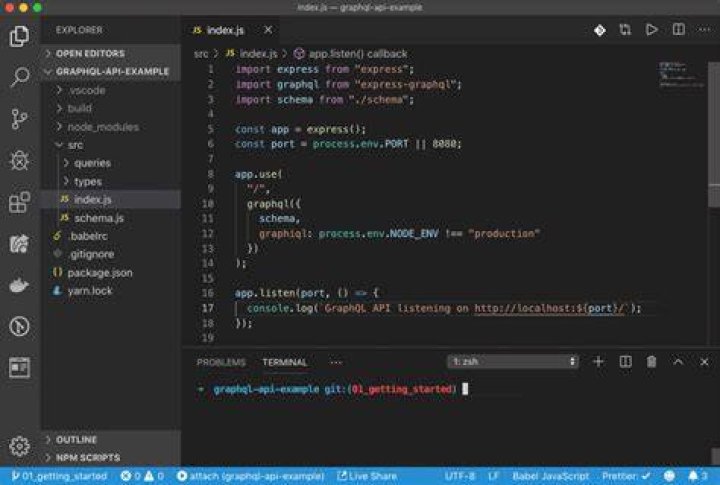The width and height of the screenshot is (720, 485).
Task: Open notifications bell in status bar
Action: [x=697, y=476]
